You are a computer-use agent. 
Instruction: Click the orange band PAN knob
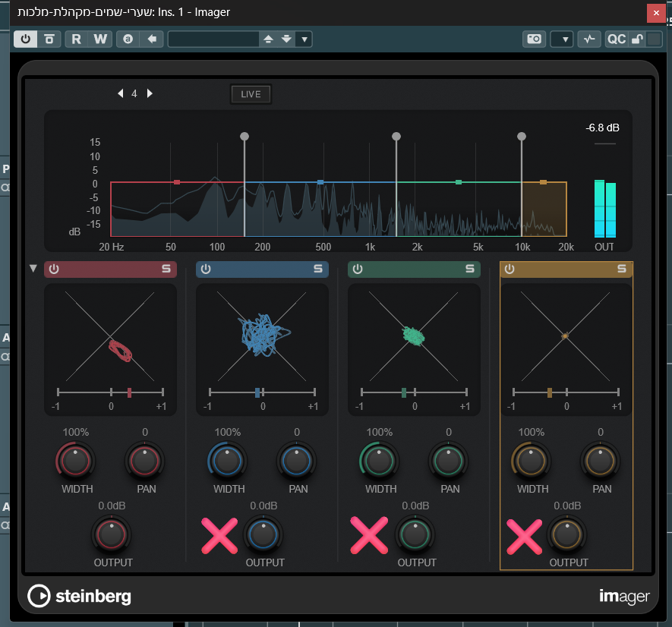point(601,462)
